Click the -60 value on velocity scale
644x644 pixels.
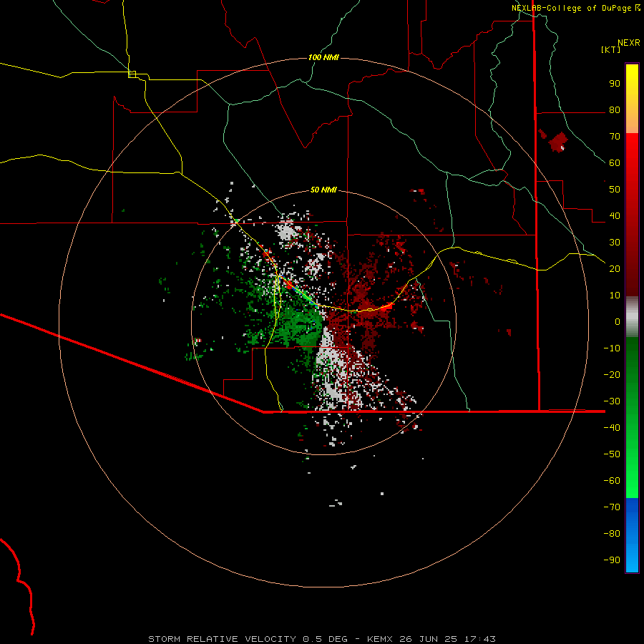612,481
